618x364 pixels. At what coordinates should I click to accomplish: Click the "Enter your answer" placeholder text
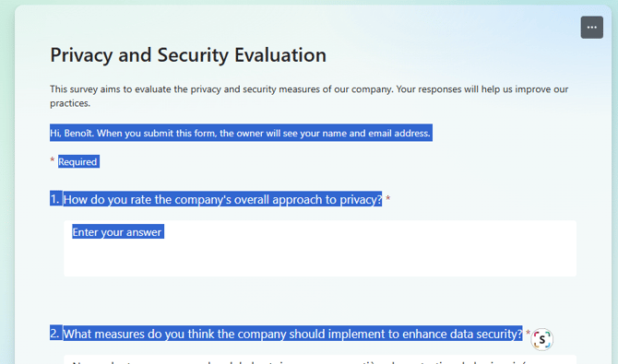(x=117, y=232)
